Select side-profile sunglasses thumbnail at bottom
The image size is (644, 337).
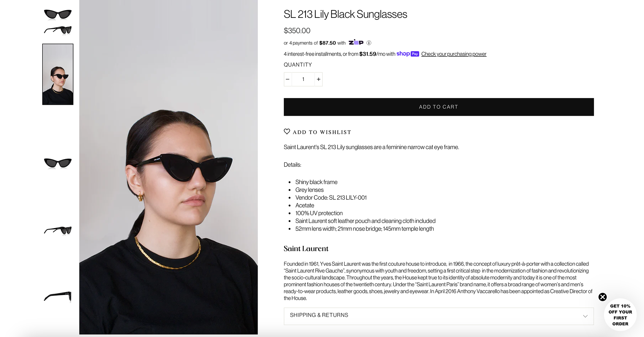point(58,297)
